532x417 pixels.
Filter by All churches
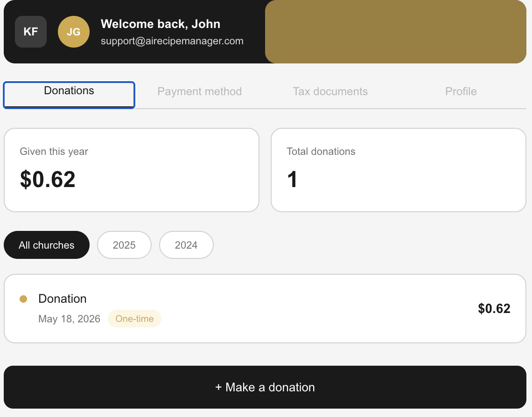coord(47,245)
